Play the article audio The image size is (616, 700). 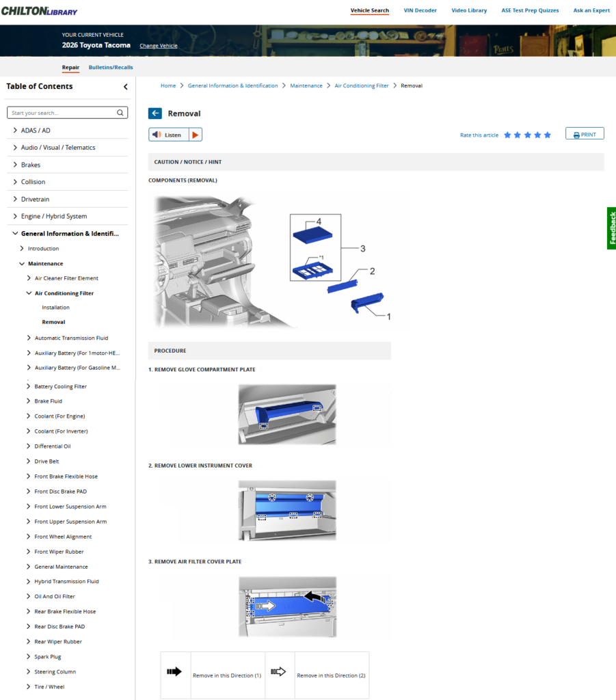point(195,135)
